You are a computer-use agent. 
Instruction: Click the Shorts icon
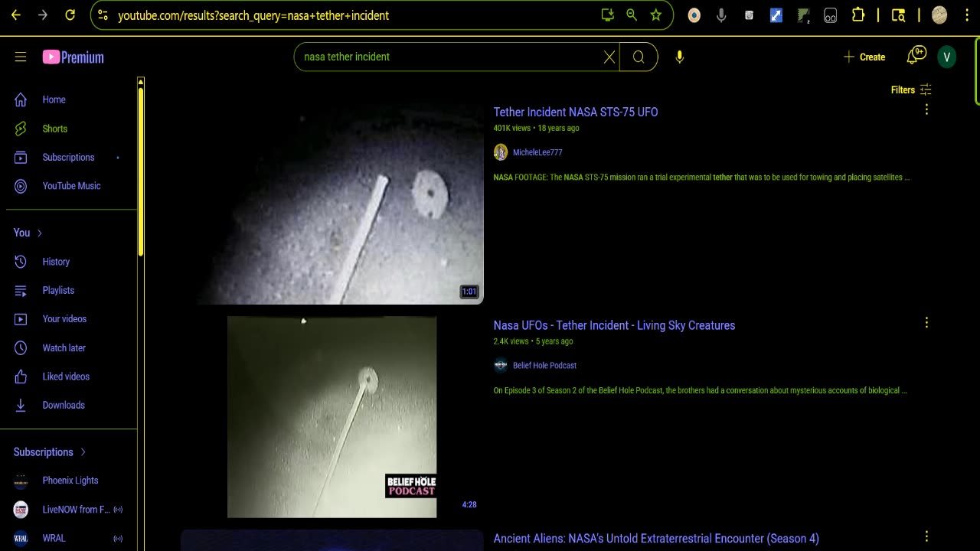(21, 129)
